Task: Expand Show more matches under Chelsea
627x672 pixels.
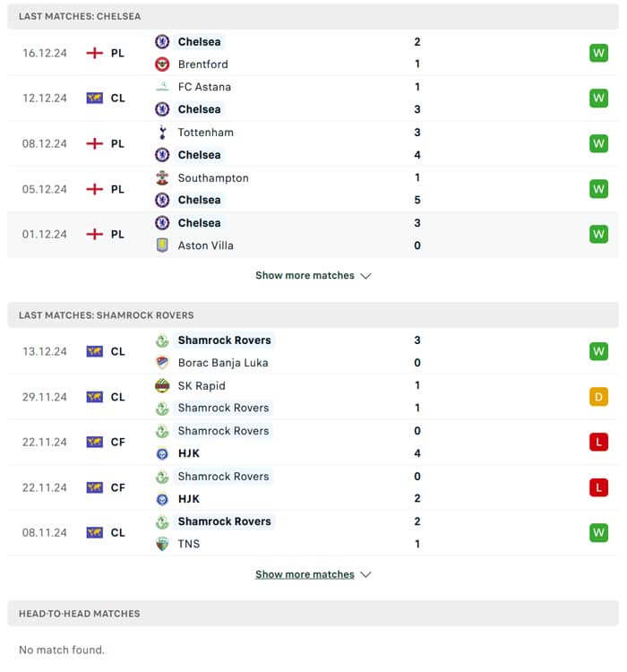Action: (313, 276)
